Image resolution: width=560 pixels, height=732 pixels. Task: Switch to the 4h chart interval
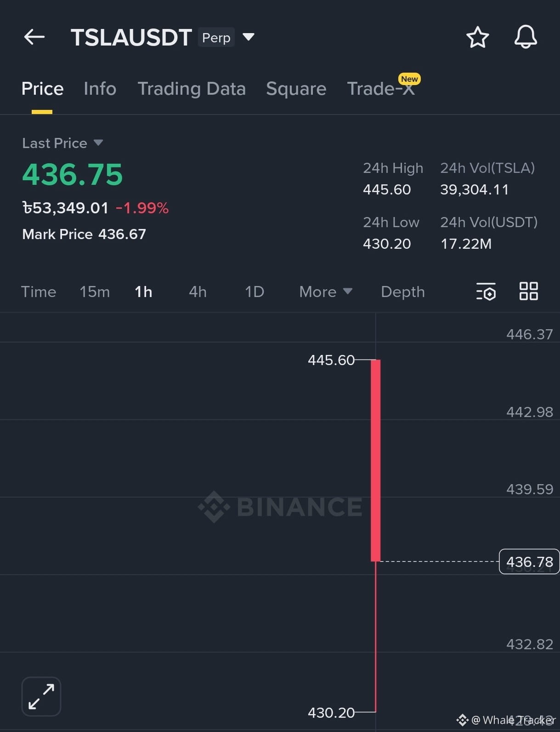click(x=198, y=292)
